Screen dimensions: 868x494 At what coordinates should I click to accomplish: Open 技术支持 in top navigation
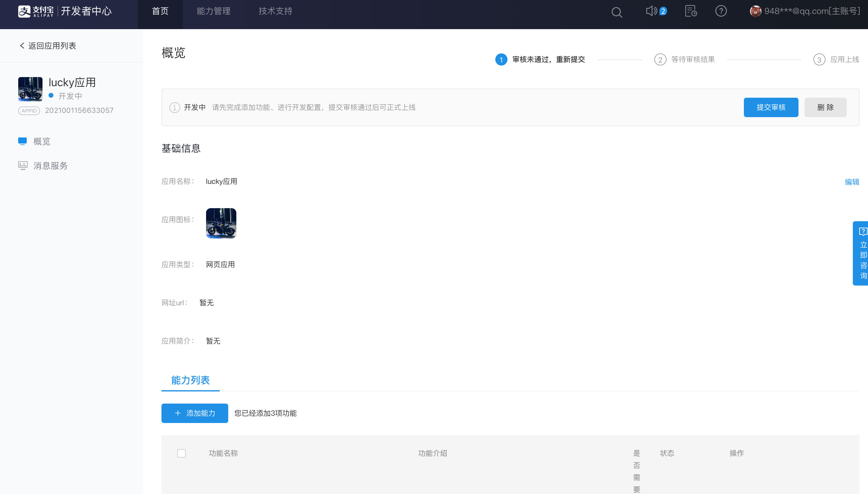click(275, 11)
